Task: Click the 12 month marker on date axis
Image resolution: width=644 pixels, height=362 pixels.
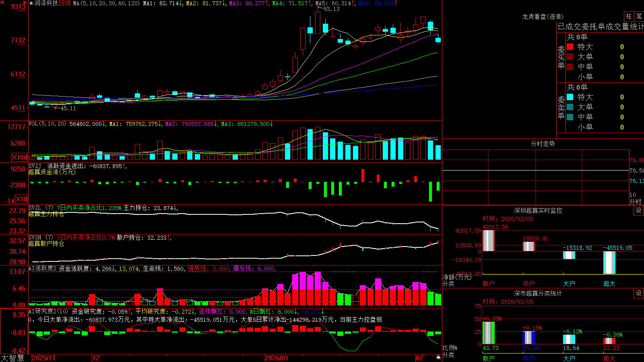Action: coord(96,358)
